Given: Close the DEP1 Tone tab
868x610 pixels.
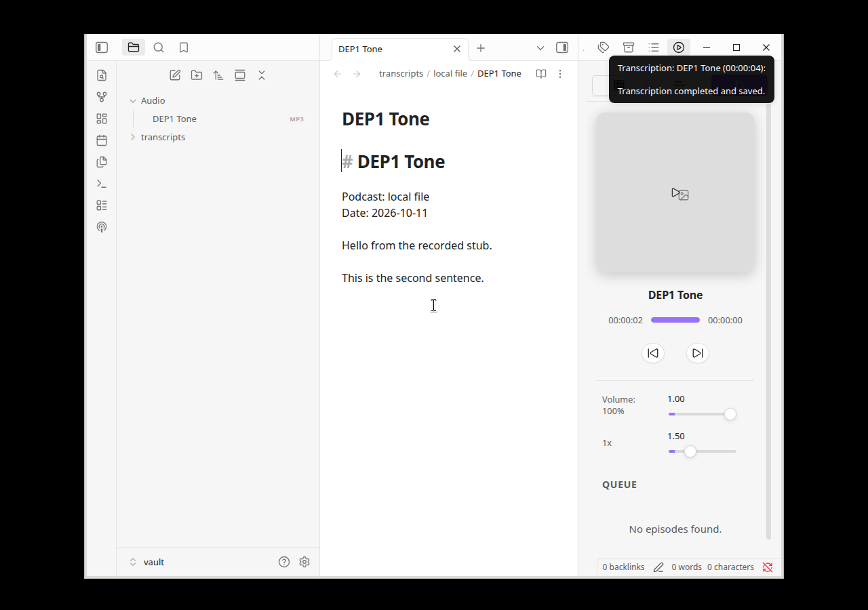Looking at the screenshot, I should click(x=457, y=49).
